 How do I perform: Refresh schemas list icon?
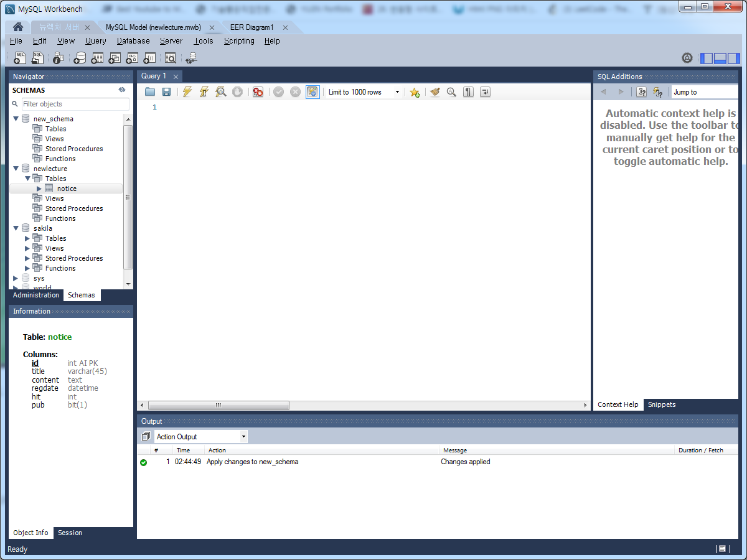[122, 90]
